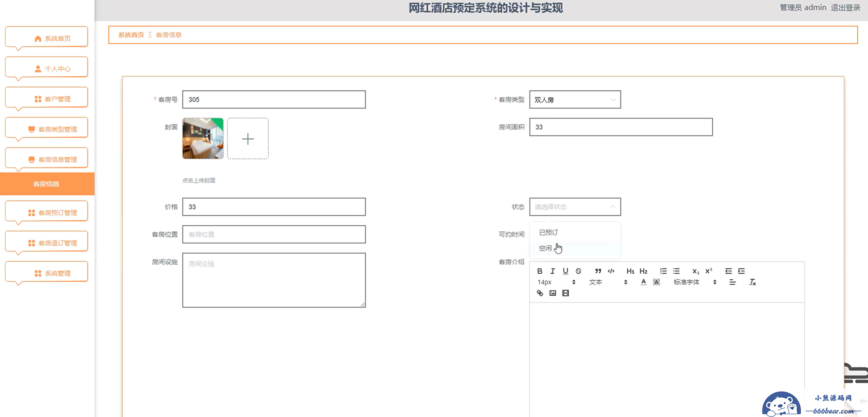Click the 客房信息 breadcrumb item
868x417 pixels.
click(169, 35)
